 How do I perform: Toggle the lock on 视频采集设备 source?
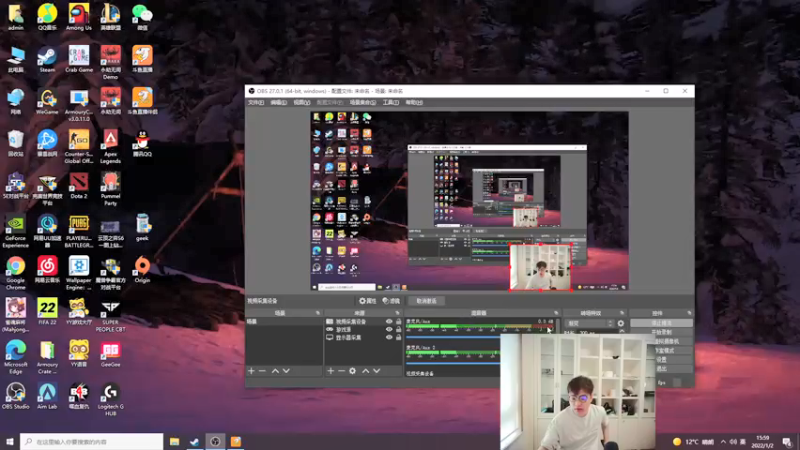pyautogui.click(x=398, y=321)
